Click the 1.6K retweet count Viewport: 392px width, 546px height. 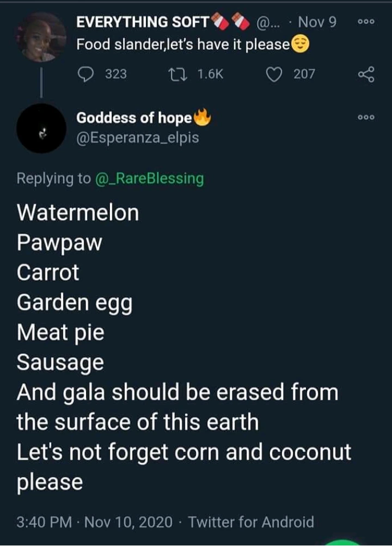[x=210, y=73]
